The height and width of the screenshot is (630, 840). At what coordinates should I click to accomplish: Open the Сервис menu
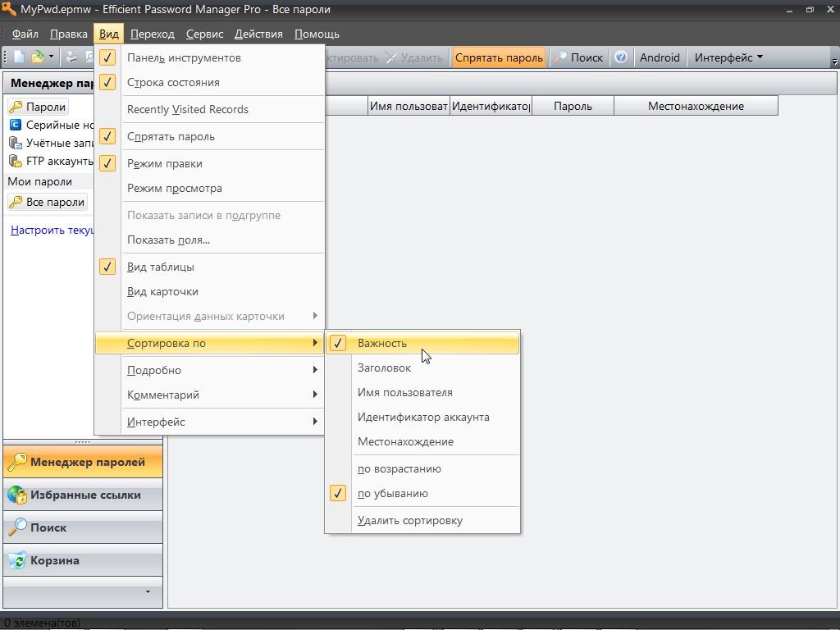point(204,34)
